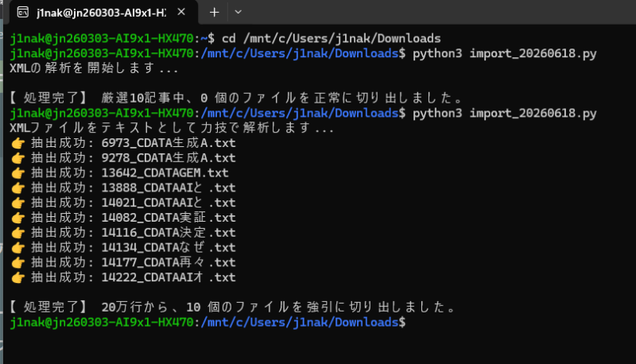Click the line '20万行から、10 個のファイルを強引に切り出しました。'
This screenshot has height=364, width=636.
click(x=279, y=308)
